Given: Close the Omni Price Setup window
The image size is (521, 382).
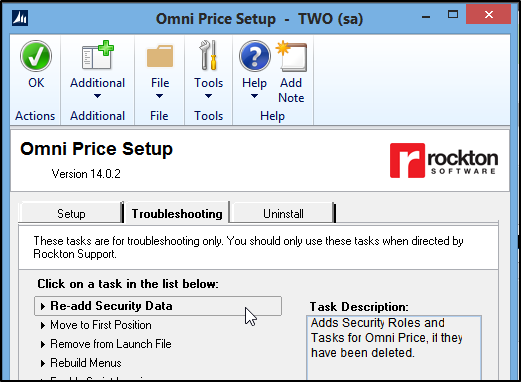Looking at the screenshot, I should tap(488, 14).
